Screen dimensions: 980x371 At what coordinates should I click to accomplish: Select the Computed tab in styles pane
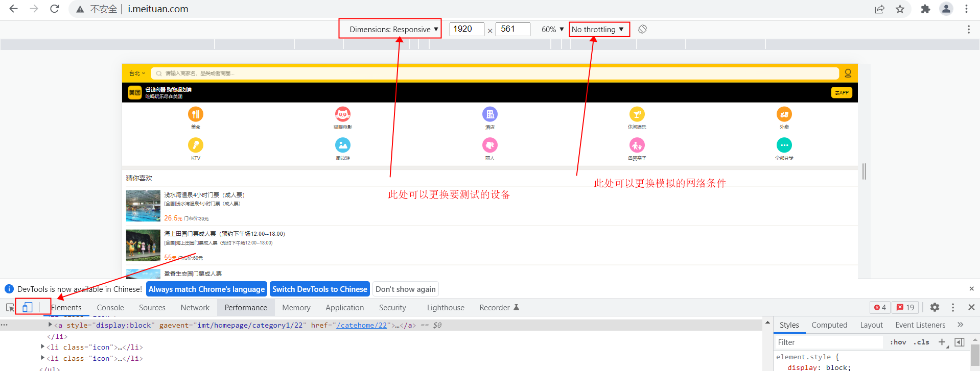(x=829, y=325)
